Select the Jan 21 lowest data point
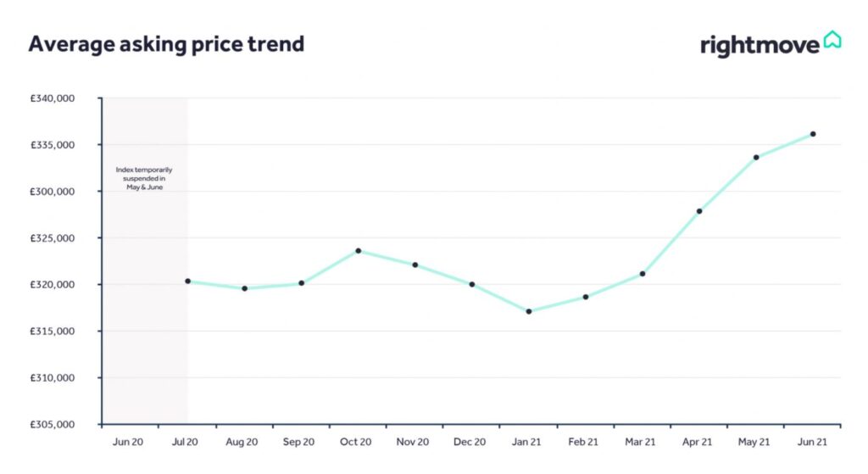Screen dimensions: 868x474 click(529, 311)
